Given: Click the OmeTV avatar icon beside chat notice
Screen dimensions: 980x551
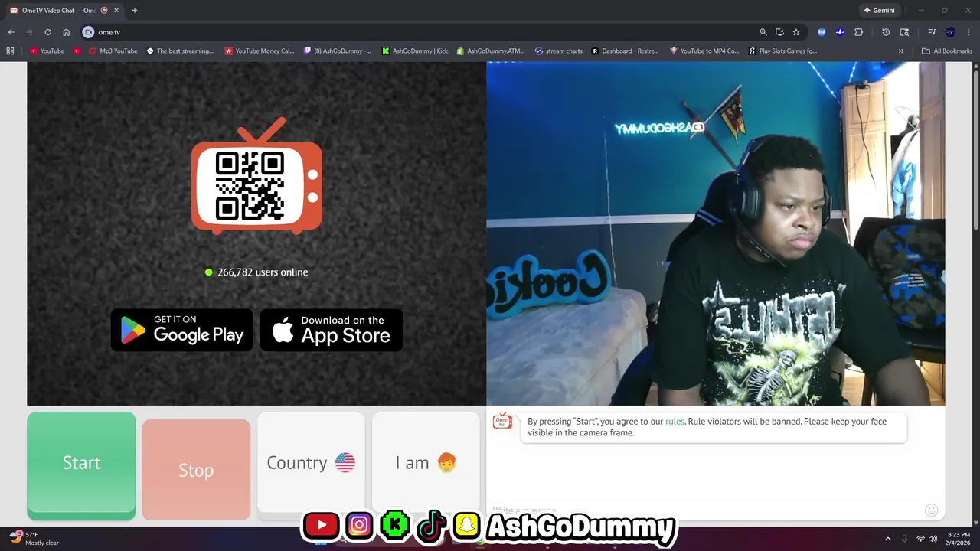Looking at the screenshot, I should [502, 421].
